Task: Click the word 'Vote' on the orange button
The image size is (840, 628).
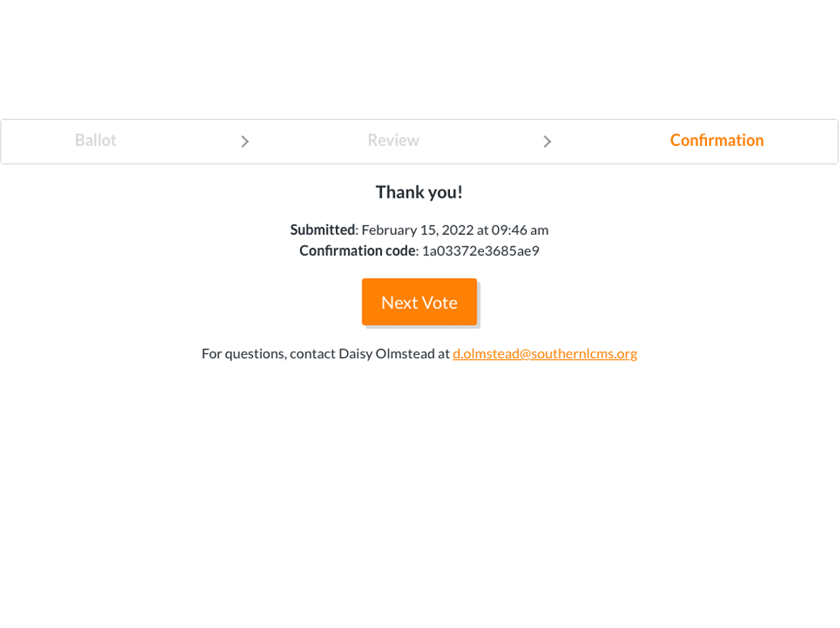Action: click(x=439, y=302)
